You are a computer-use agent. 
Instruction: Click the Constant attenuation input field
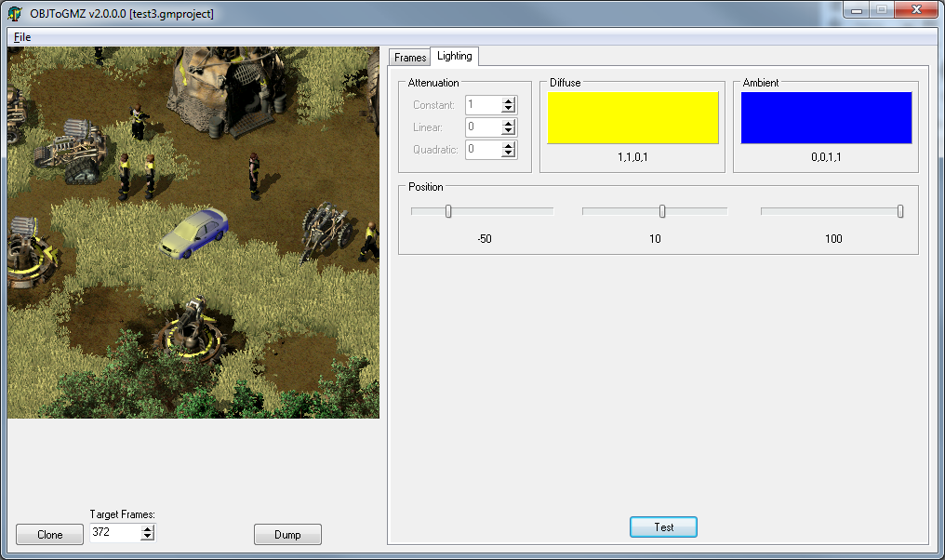484,105
